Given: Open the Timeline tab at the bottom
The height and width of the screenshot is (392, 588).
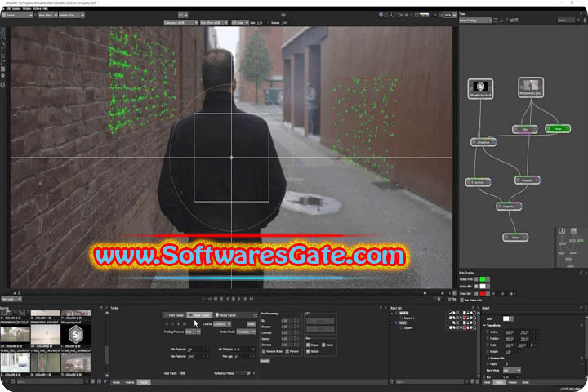Looking at the screenshot, I should click(x=130, y=382).
